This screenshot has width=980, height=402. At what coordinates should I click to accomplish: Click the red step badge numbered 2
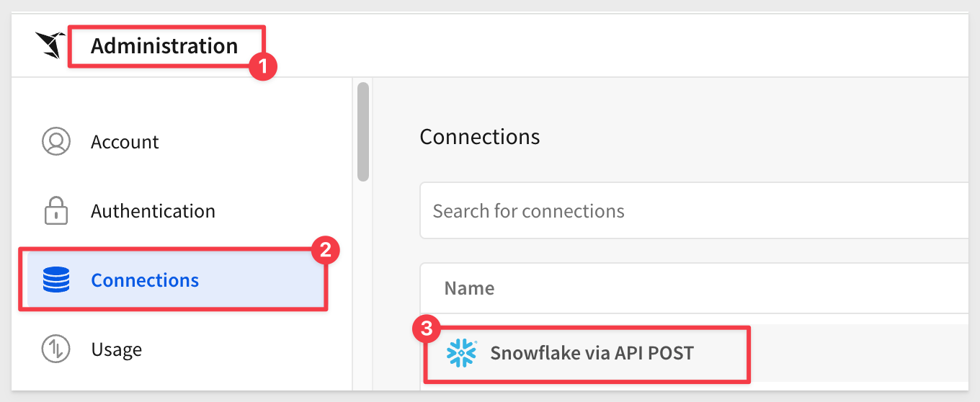coord(325,251)
